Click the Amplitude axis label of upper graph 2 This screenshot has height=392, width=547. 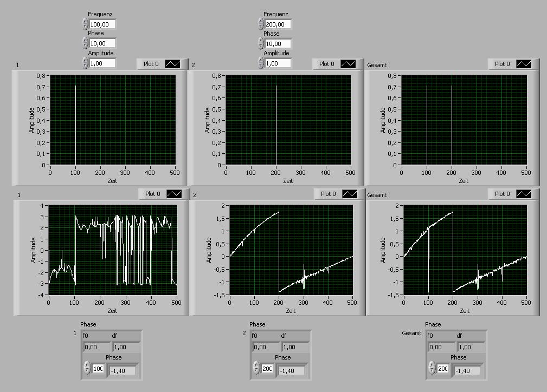pos(207,120)
